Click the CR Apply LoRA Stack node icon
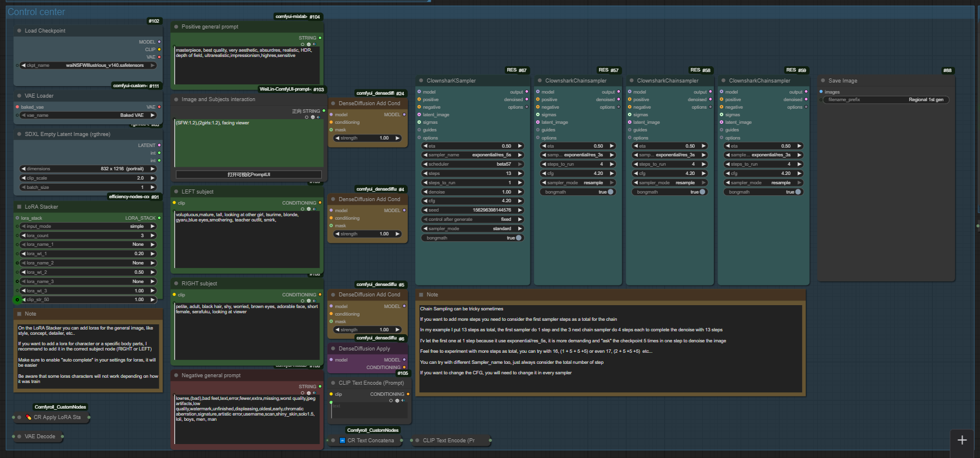The height and width of the screenshot is (458, 980). [x=28, y=417]
